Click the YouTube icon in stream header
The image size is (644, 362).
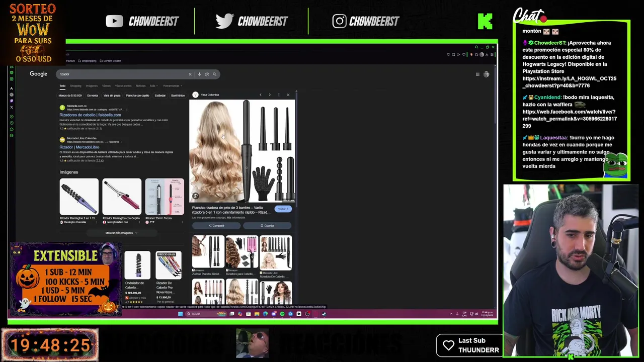[x=114, y=21]
